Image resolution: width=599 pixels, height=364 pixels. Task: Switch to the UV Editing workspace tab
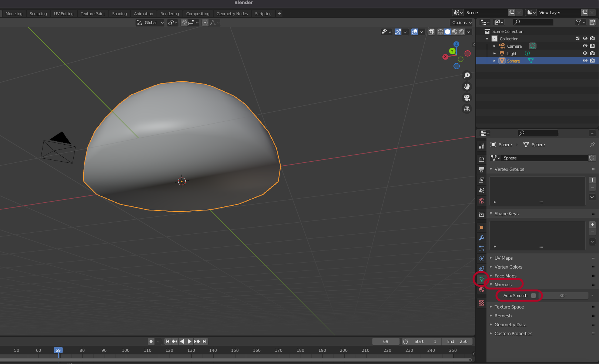64,14
